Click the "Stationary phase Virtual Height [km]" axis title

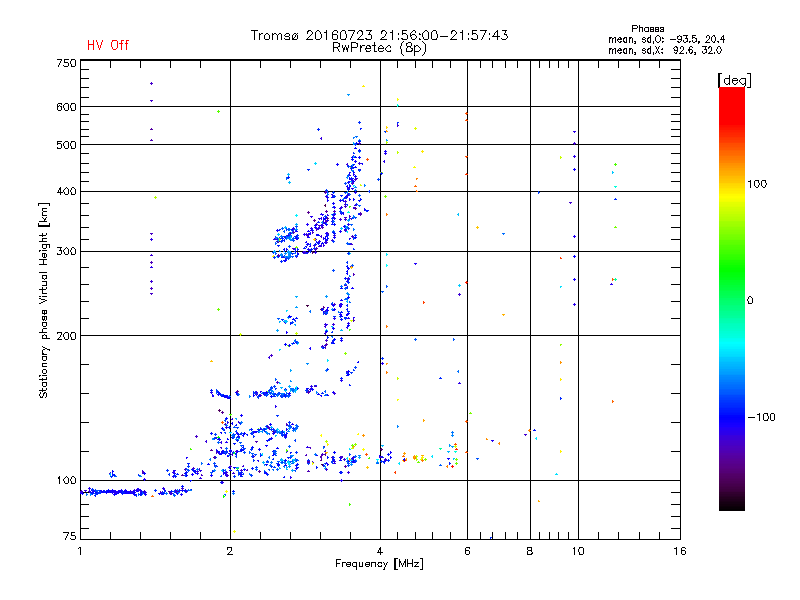click(x=43, y=301)
